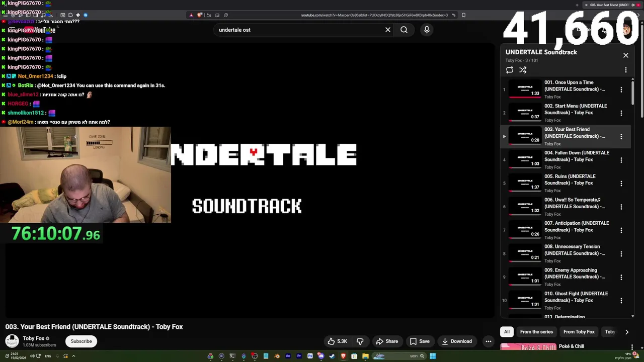Image resolution: width=644 pixels, height=362 pixels.
Task: Open Brave browser from the taskbar
Action: pos(343,356)
